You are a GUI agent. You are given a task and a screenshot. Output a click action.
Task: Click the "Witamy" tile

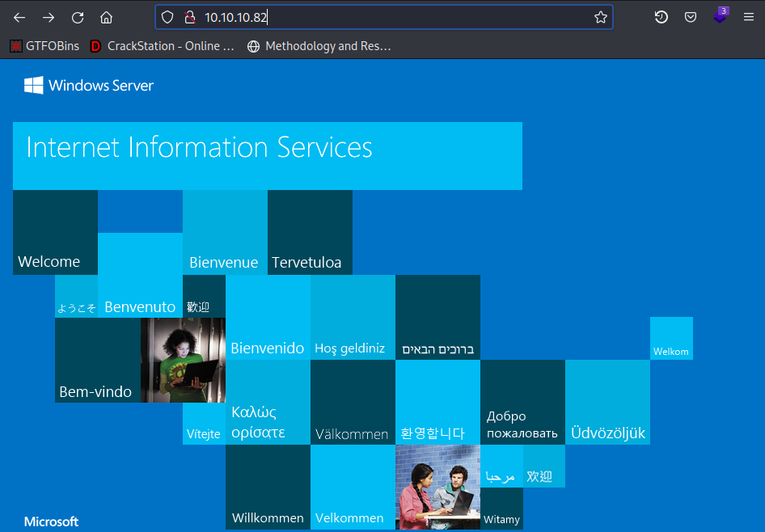[501, 509]
